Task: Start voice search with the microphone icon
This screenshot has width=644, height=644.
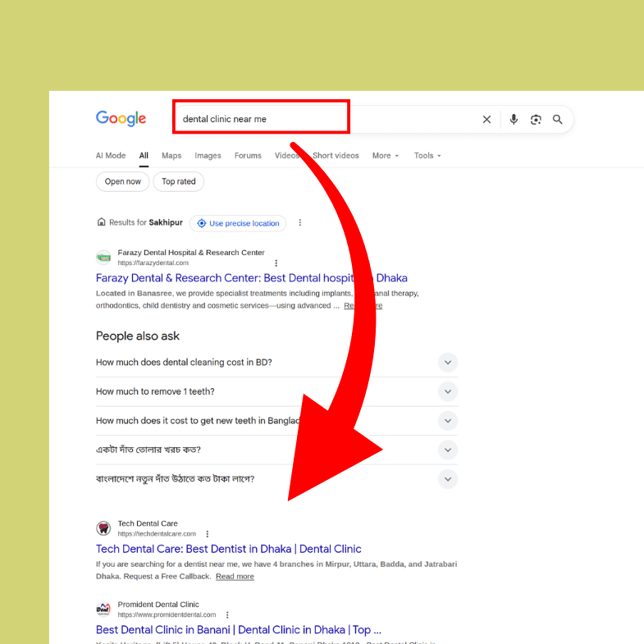Action: coord(514,120)
